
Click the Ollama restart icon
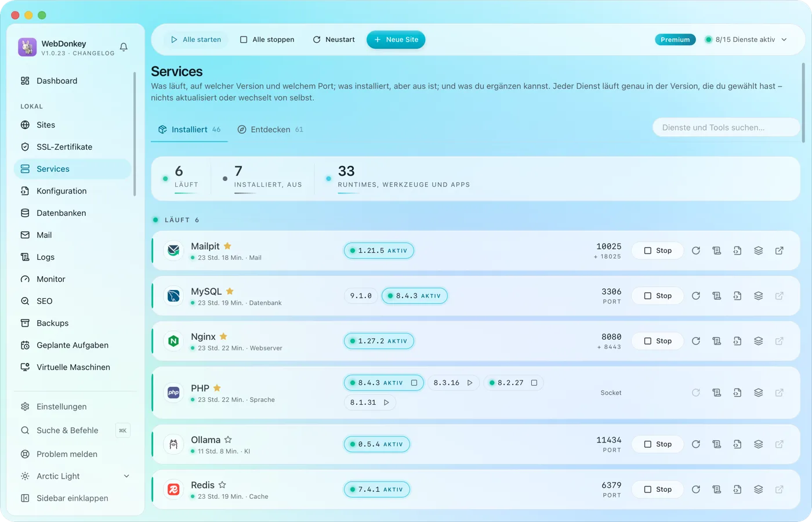tap(696, 444)
